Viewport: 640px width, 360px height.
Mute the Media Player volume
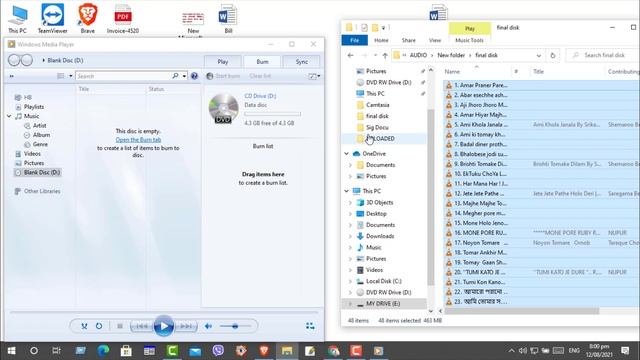coord(209,326)
